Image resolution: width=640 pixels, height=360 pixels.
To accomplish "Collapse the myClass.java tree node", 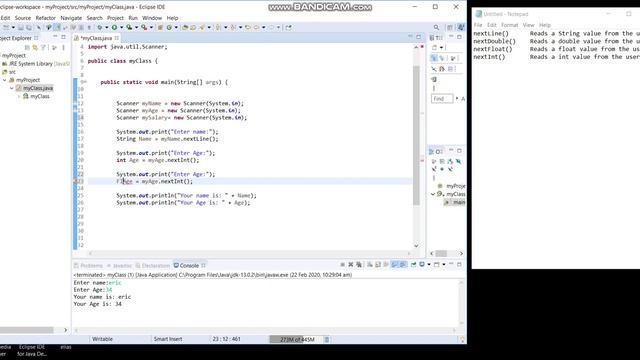I will (x=11, y=88).
